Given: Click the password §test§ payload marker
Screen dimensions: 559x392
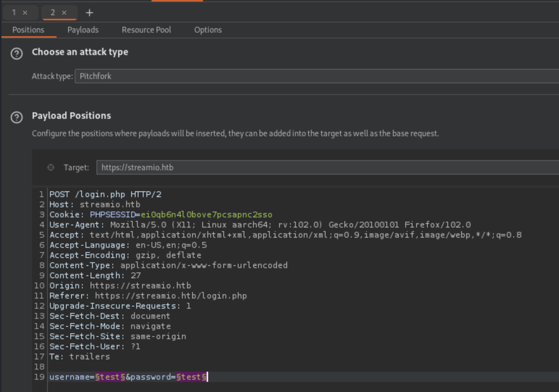Looking at the screenshot, I should (191, 377).
